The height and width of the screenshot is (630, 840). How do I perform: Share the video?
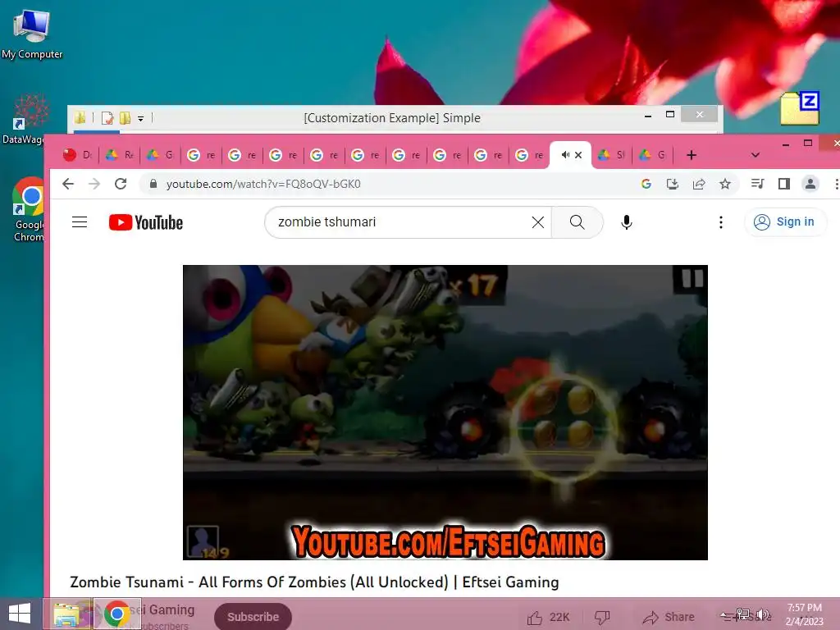669,617
